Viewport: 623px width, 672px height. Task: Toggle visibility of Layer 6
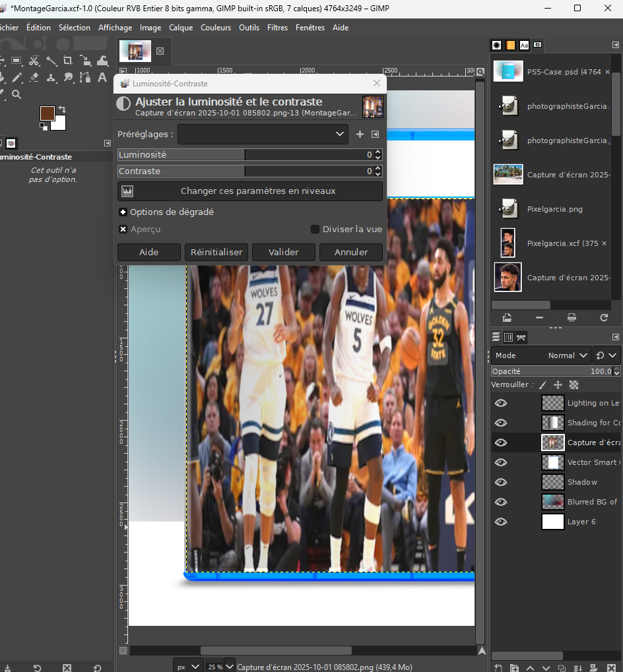pyautogui.click(x=501, y=522)
